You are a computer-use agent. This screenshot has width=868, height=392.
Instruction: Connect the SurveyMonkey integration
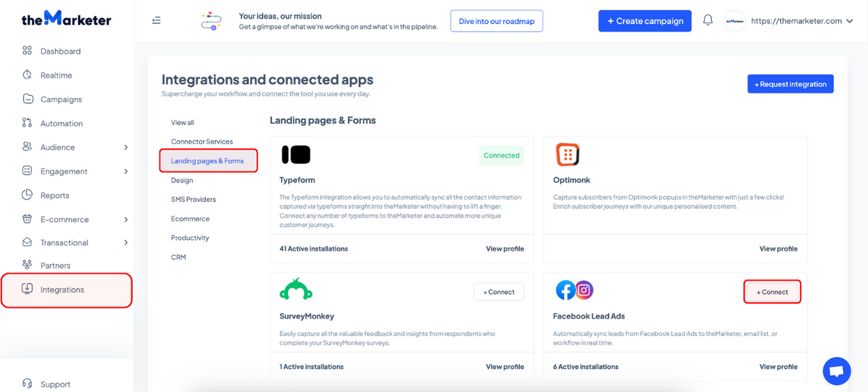coord(498,292)
